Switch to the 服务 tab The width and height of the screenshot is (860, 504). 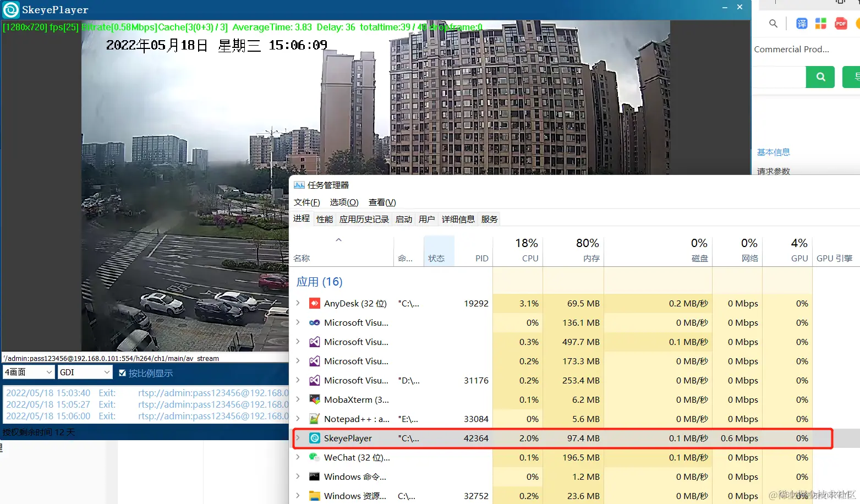coord(490,219)
